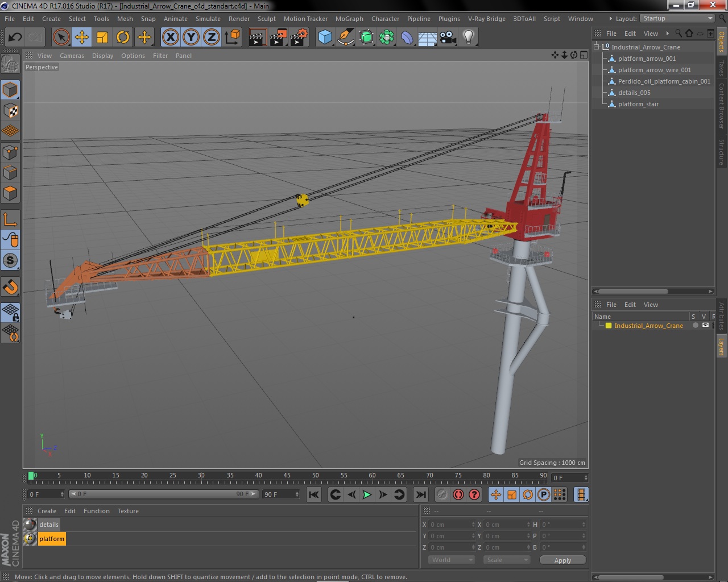Play animation forward
728x582 pixels.
click(x=367, y=494)
